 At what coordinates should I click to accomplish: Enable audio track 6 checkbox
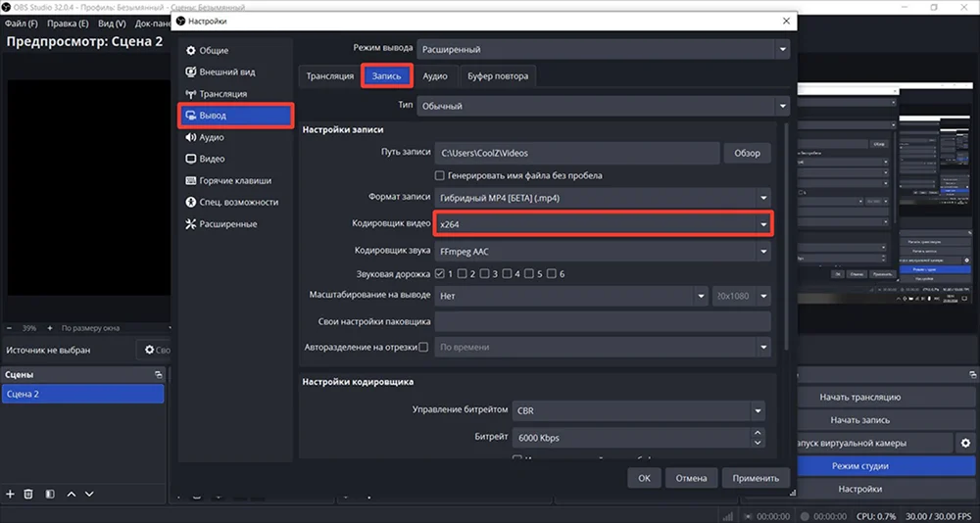tap(551, 273)
